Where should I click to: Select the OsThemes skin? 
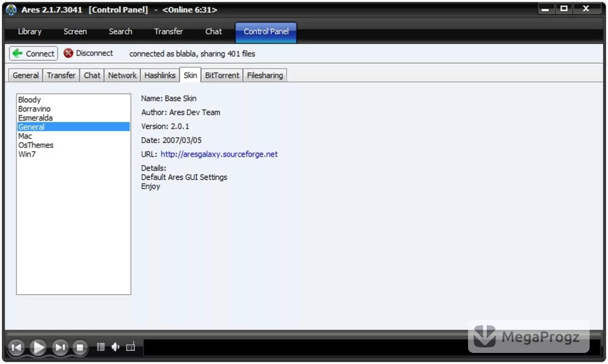click(x=73, y=145)
